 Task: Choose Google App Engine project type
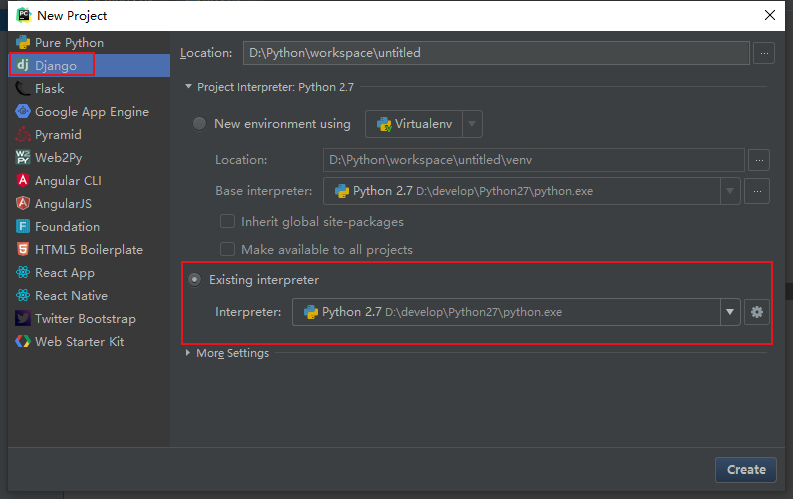[89, 111]
